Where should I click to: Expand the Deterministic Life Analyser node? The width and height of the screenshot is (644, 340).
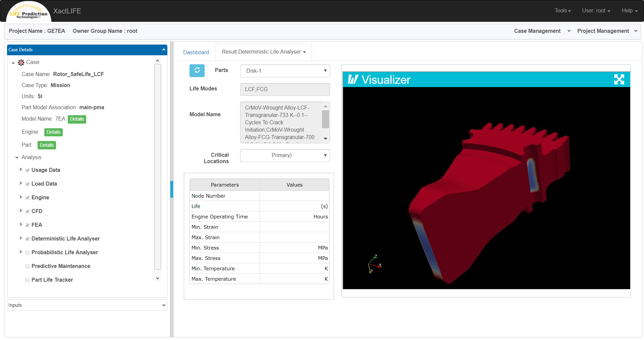(21, 238)
